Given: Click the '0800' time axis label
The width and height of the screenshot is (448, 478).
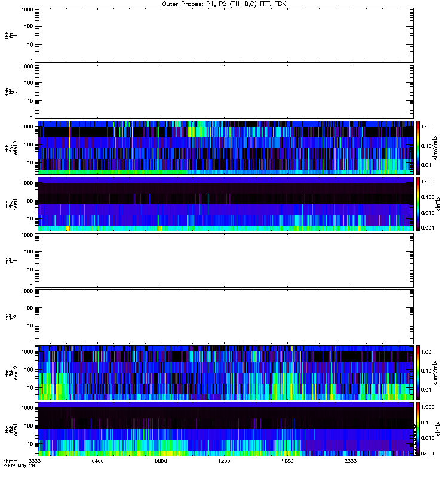Looking at the screenshot, I should coord(161,461).
